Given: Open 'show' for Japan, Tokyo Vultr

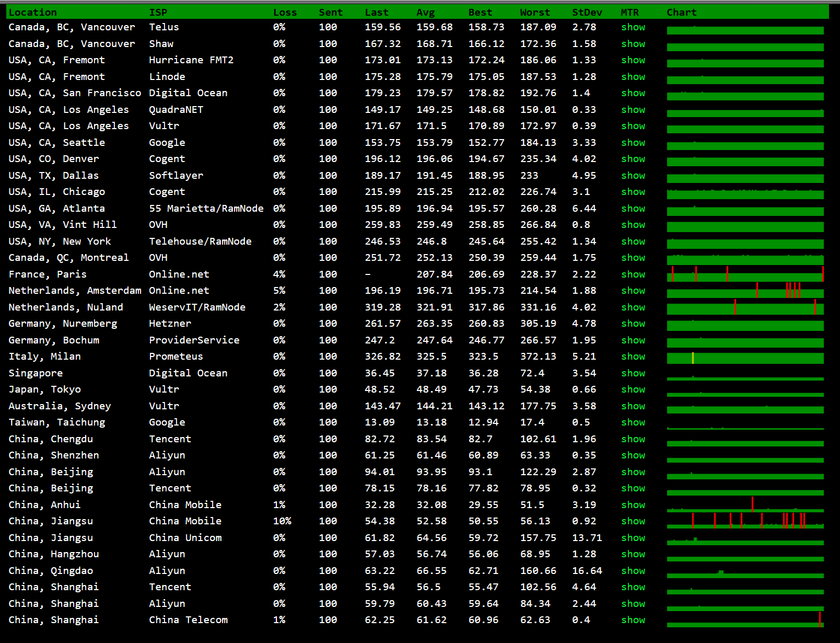Looking at the screenshot, I should (x=633, y=389).
